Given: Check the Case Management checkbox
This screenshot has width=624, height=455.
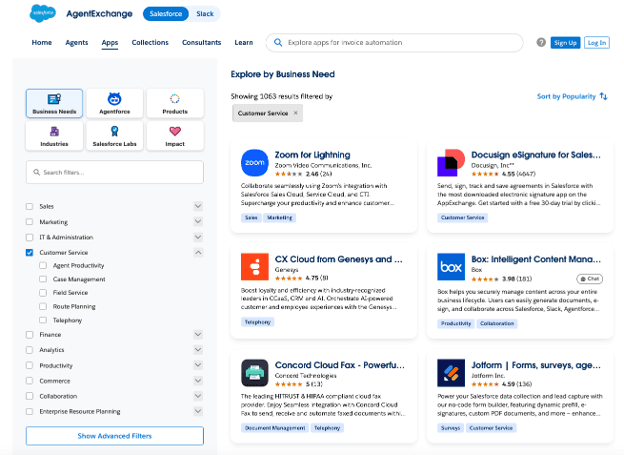Looking at the screenshot, I should coord(43,279).
